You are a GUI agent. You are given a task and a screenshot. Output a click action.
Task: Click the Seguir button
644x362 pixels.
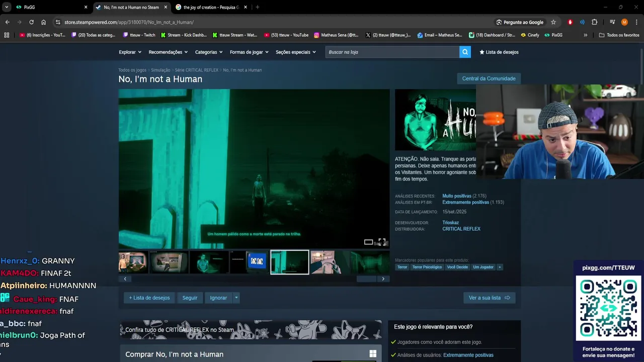pos(190,298)
